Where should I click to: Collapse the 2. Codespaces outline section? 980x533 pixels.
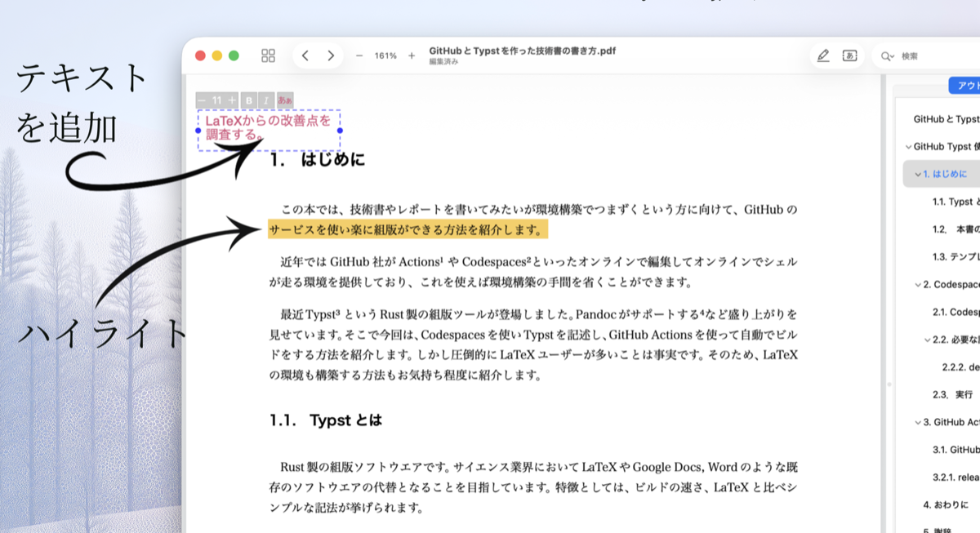pos(917,285)
